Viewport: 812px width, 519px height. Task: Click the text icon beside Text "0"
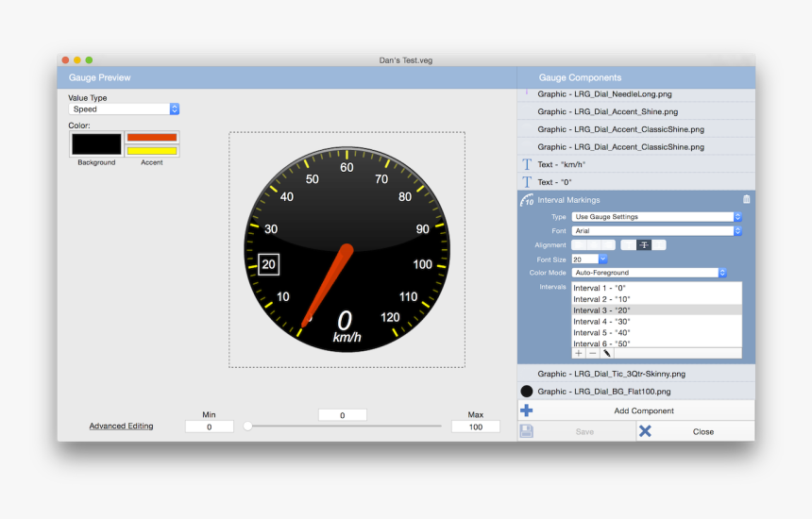527,181
